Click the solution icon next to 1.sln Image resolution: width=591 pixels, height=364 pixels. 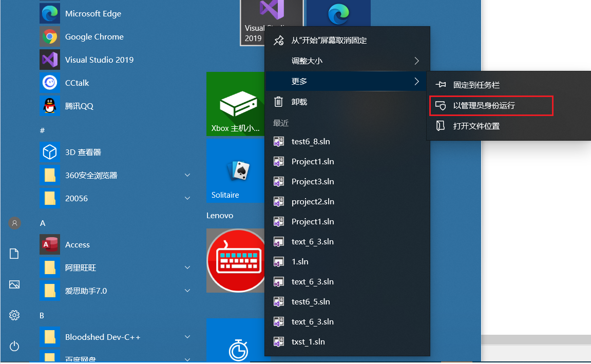(x=278, y=261)
